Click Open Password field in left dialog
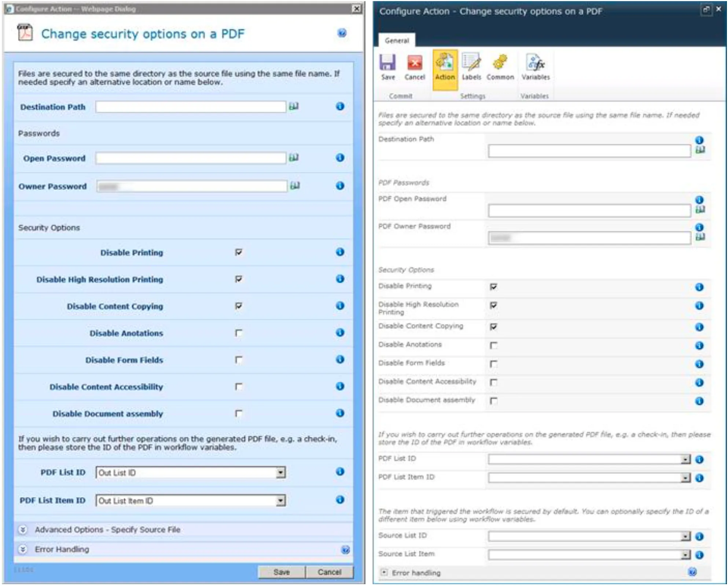Image resolution: width=728 pixels, height=586 pixels. pos(191,158)
